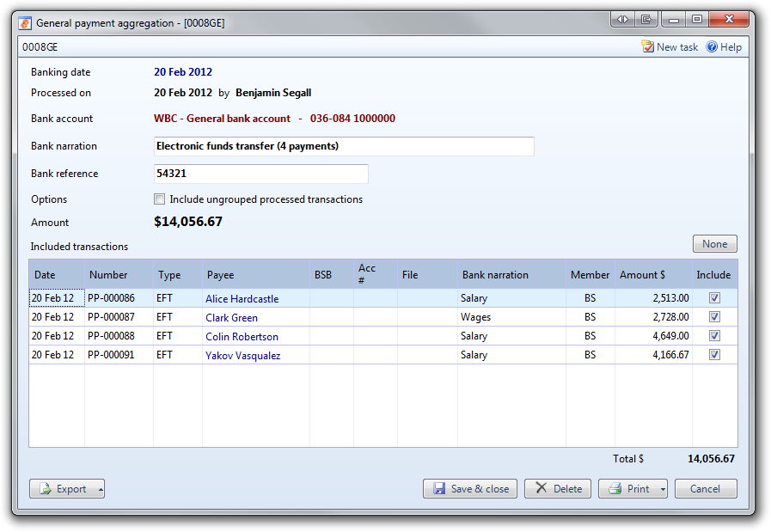Click the Help link text
771x532 pixels.
point(731,47)
